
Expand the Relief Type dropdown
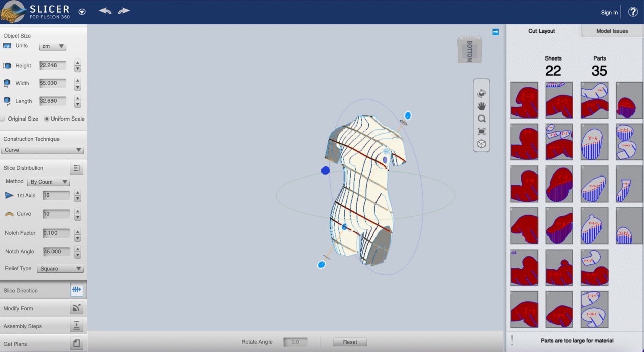pos(60,269)
